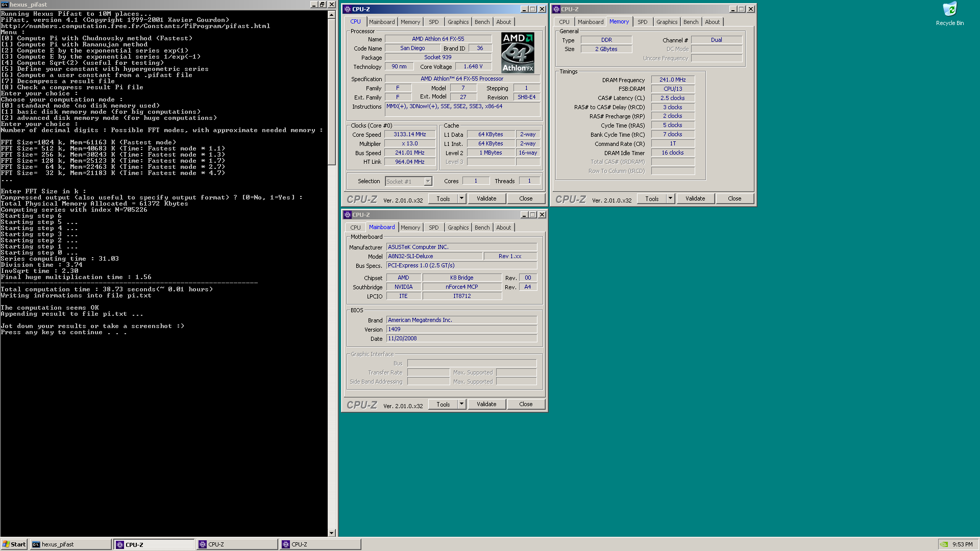The width and height of the screenshot is (980, 551).
Task: Expand Tools dropdown arrow in CPU window
Action: tap(461, 198)
